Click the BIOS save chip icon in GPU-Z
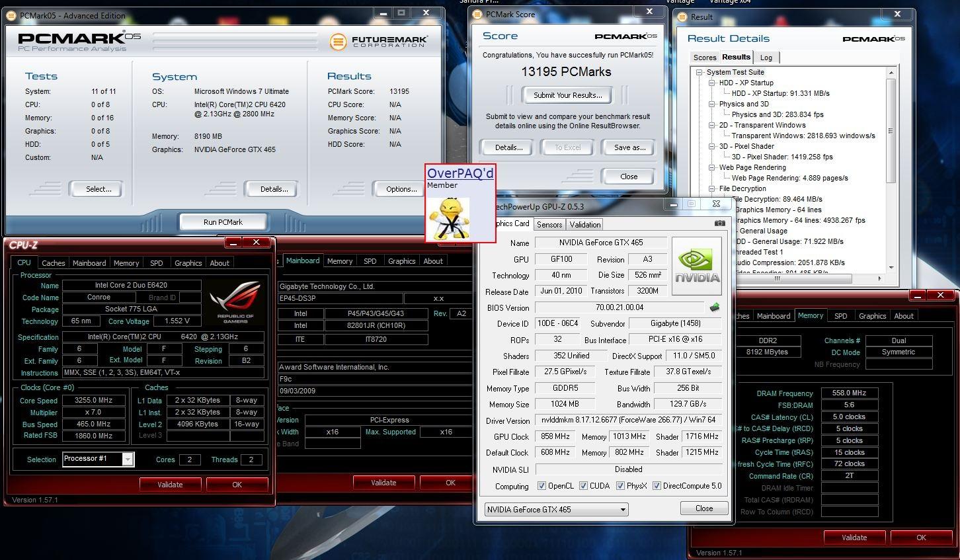Image resolution: width=960 pixels, height=560 pixels. tap(715, 307)
